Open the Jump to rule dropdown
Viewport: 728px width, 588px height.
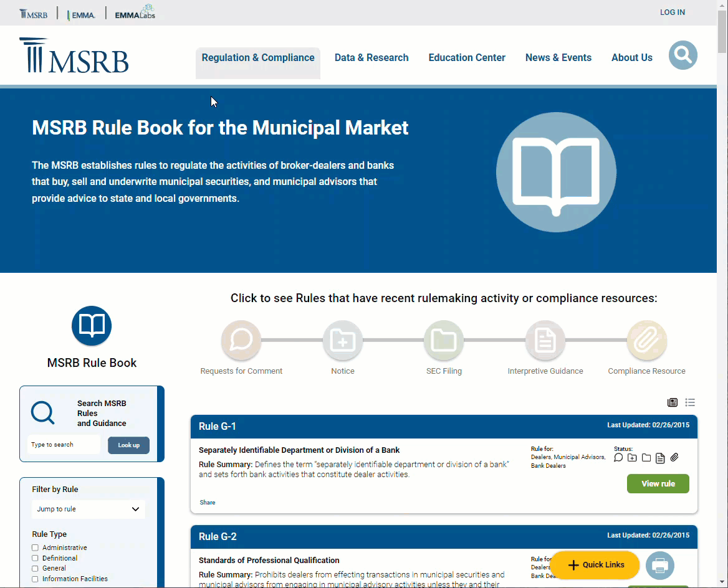[89, 509]
